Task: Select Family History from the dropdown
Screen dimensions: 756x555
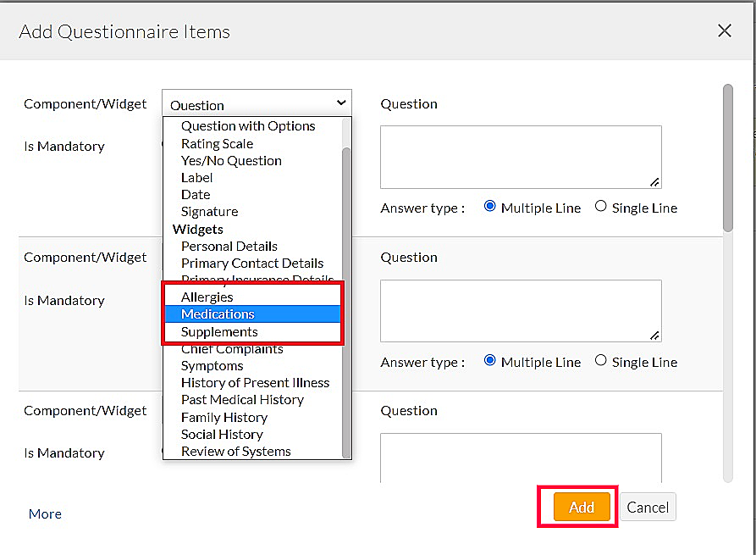Action: point(223,417)
